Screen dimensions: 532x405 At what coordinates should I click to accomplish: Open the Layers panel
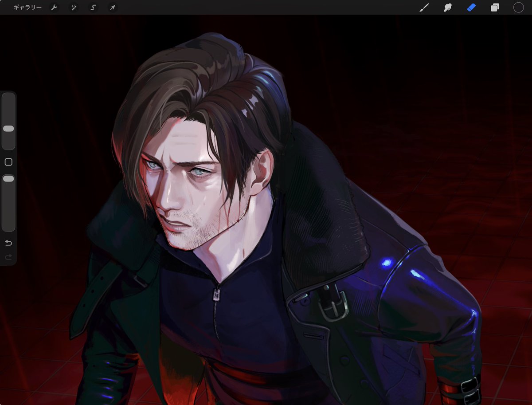(x=495, y=8)
